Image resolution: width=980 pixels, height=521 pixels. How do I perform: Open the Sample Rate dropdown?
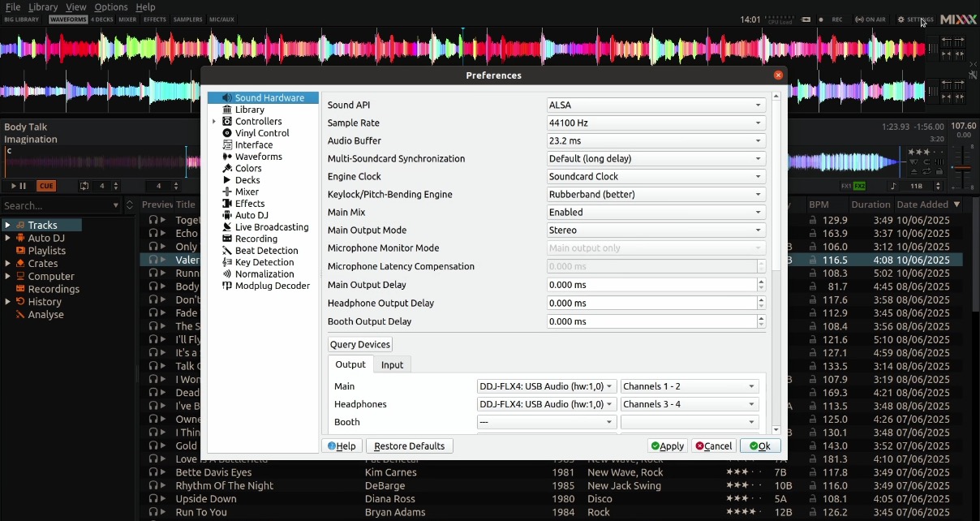point(655,123)
